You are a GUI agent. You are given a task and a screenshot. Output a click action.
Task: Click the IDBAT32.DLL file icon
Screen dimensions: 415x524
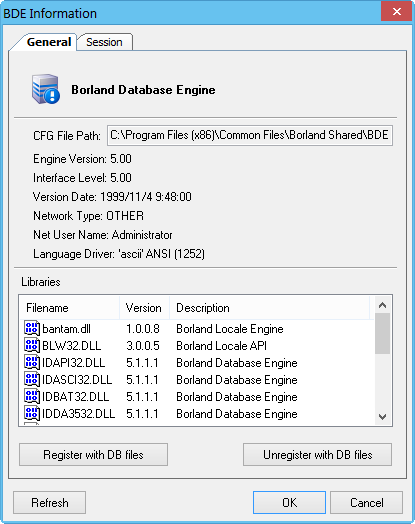[32, 397]
